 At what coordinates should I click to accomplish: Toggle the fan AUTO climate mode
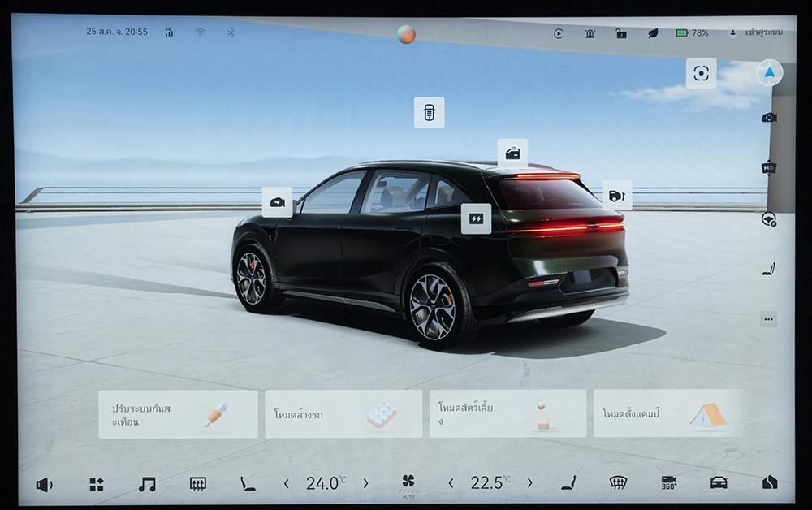pyautogui.click(x=408, y=484)
